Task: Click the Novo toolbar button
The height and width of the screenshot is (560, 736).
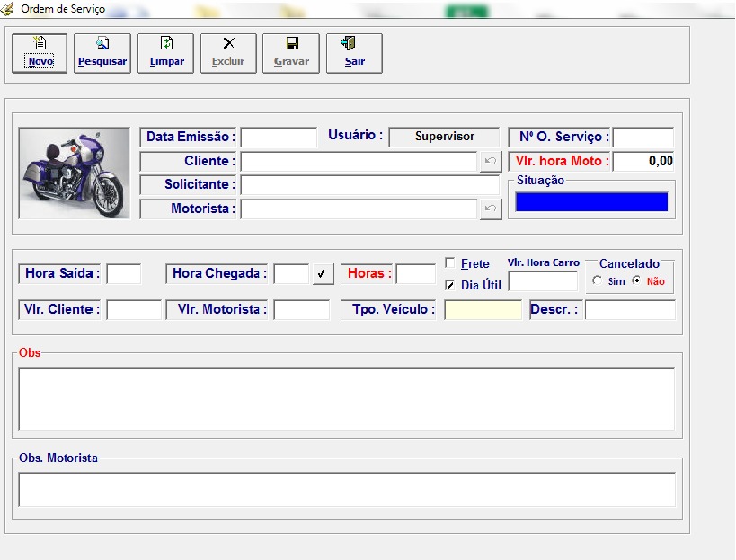Action: coord(40,53)
